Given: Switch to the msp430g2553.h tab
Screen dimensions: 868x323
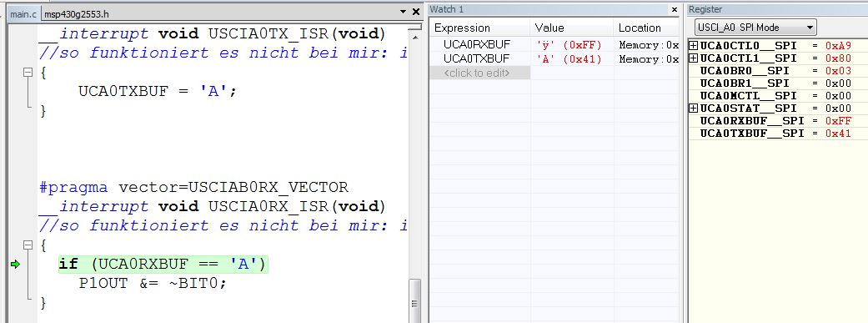Looking at the screenshot, I should 77,13.
